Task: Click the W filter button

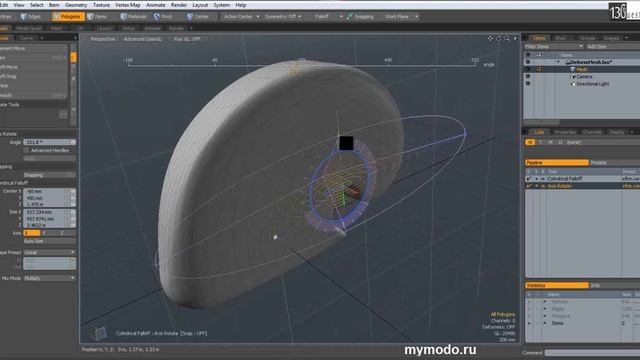Action: pyautogui.click(x=530, y=142)
